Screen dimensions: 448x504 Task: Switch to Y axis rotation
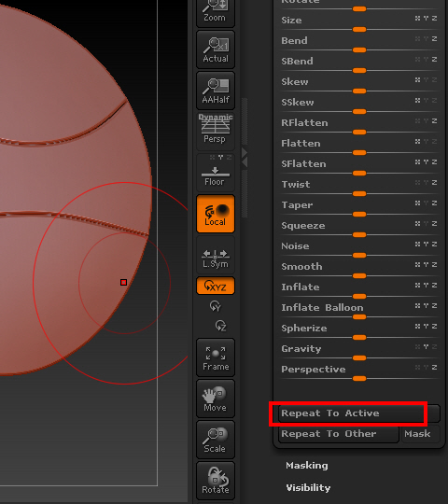(x=215, y=306)
